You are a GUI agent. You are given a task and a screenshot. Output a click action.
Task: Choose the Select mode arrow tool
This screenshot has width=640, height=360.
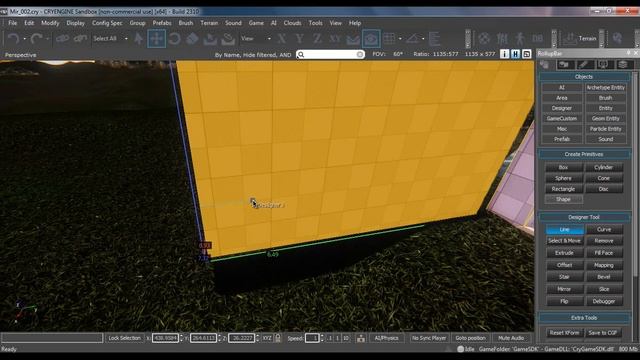(x=139, y=39)
